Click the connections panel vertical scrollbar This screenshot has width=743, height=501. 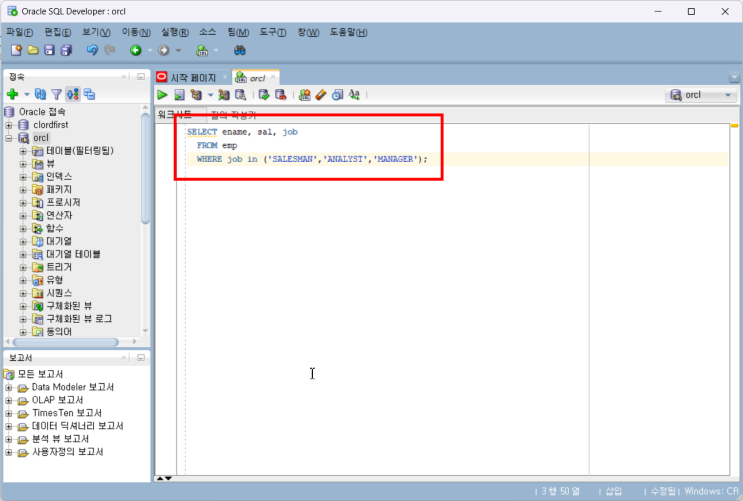pyautogui.click(x=145, y=168)
